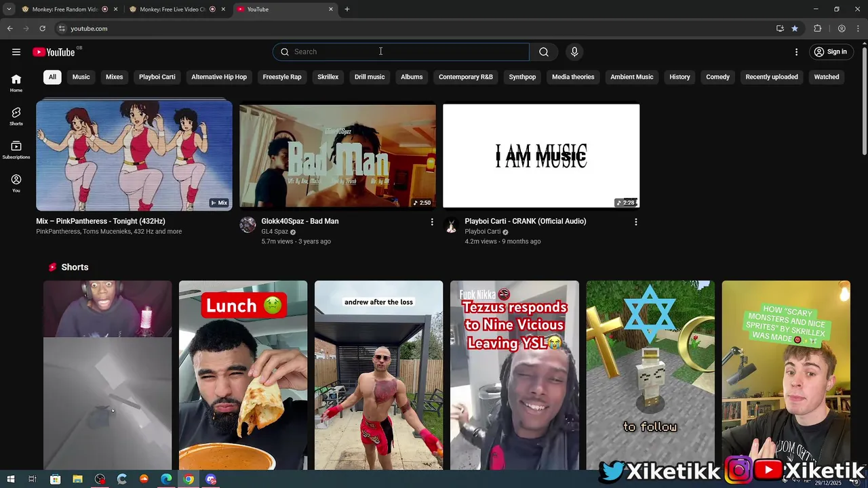
Task: Open SoundCloud from taskbar
Action: 144,480
